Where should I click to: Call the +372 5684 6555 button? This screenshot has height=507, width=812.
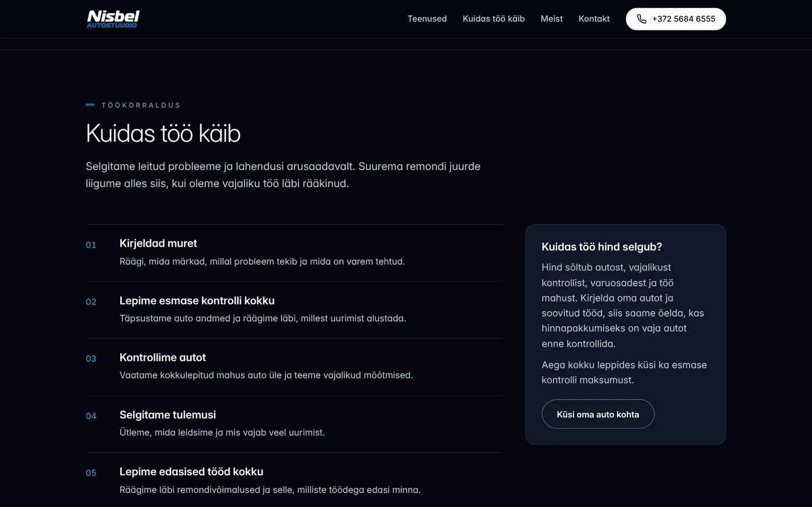pyautogui.click(x=675, y=19)
